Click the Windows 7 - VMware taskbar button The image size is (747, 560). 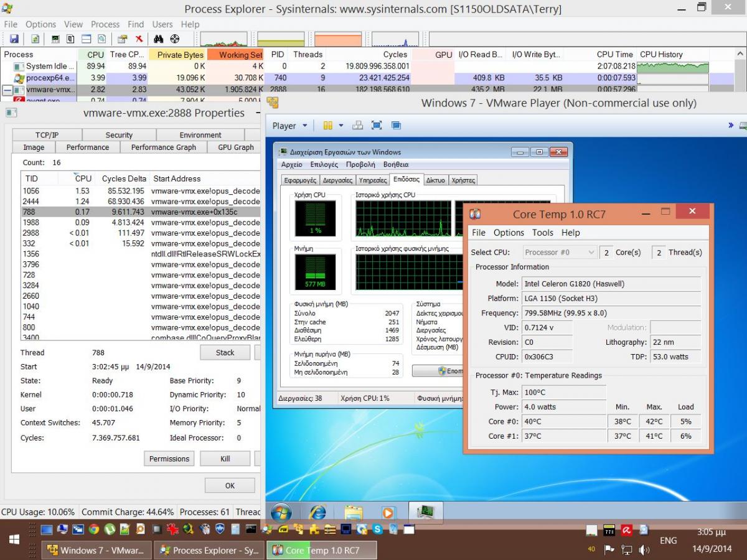(96, 550)
